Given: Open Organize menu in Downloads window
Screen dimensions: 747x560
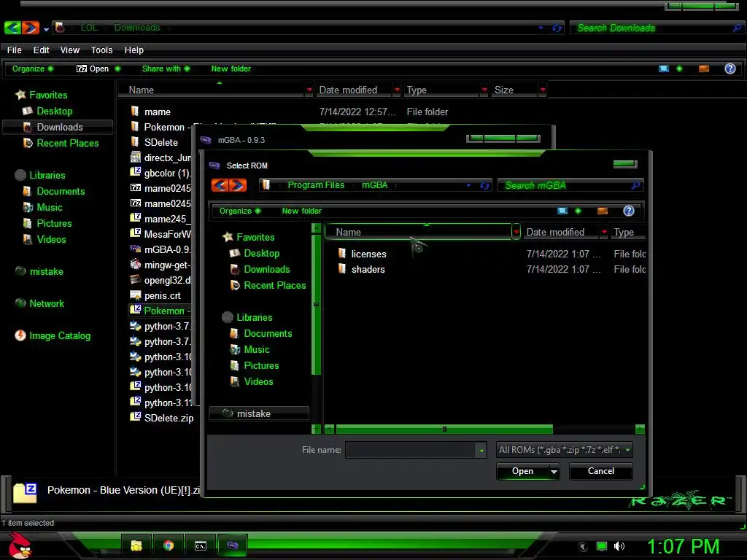Looking at the screenshot, I should pos(32,69).
